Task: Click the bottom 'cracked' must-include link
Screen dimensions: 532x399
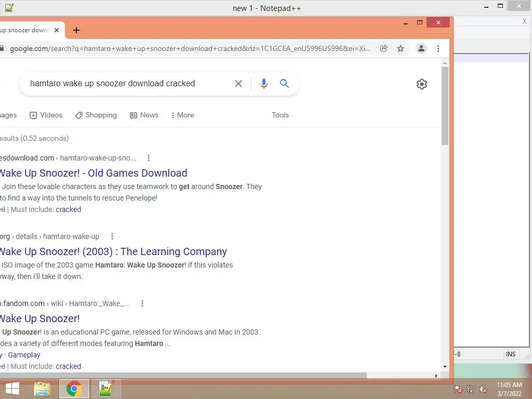Action: click(x=68, y=366)
